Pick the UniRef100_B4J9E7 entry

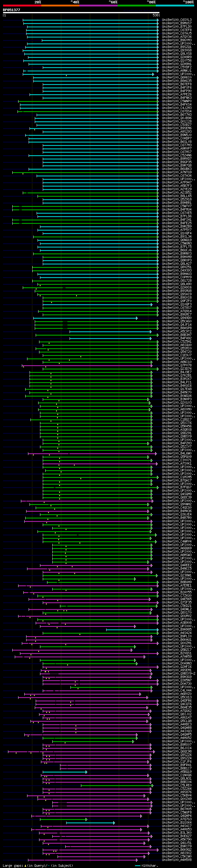click(x=176, y=372)
